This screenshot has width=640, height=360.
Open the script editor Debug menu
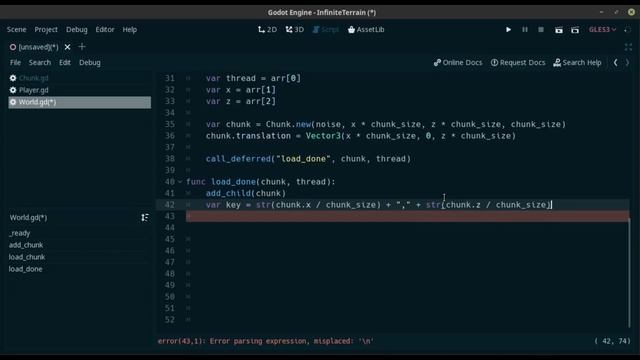90,62
